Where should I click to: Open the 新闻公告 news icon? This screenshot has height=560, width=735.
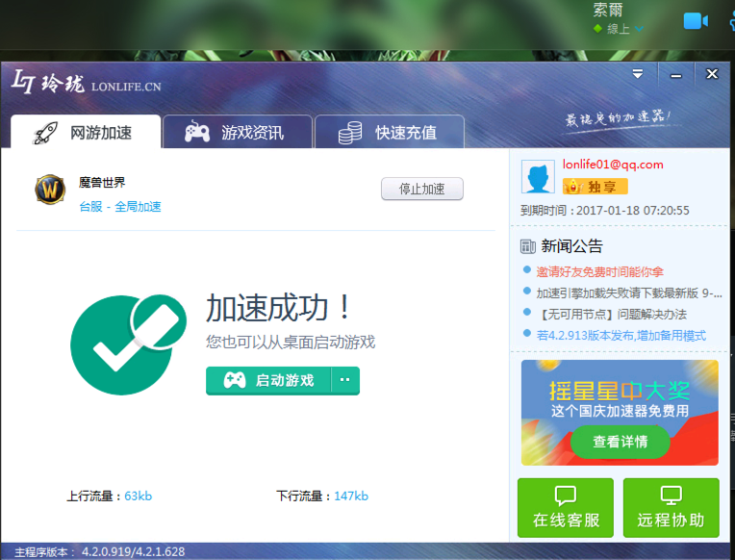(528, 246)
